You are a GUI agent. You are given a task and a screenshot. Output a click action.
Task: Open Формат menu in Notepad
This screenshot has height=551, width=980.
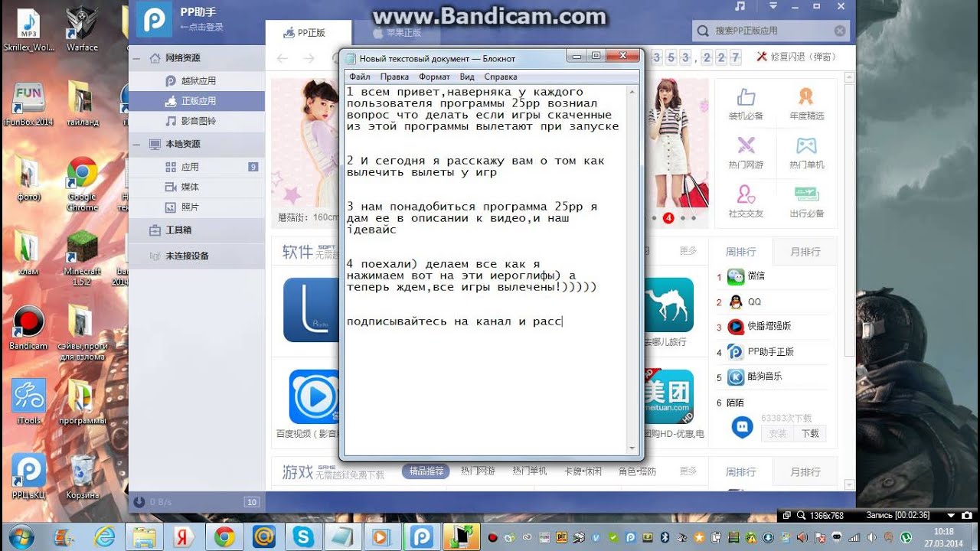434,77
